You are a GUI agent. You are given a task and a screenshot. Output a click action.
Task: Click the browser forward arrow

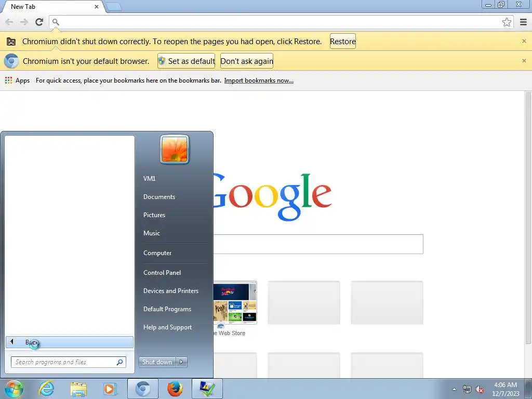(24, 22)
